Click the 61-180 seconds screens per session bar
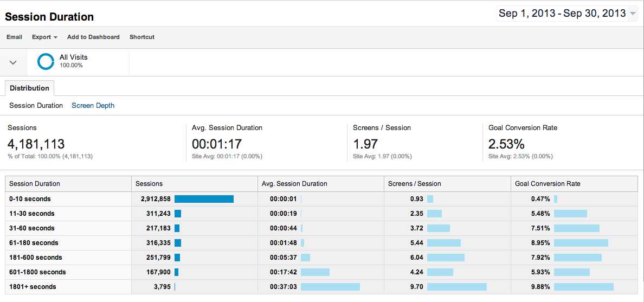The width and height of the screenshot is (644, 302). coord(443,243)
